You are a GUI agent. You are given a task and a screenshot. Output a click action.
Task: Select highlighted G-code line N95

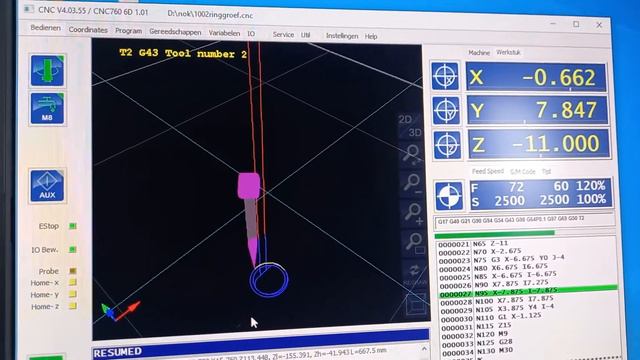(x=528, y=291)
